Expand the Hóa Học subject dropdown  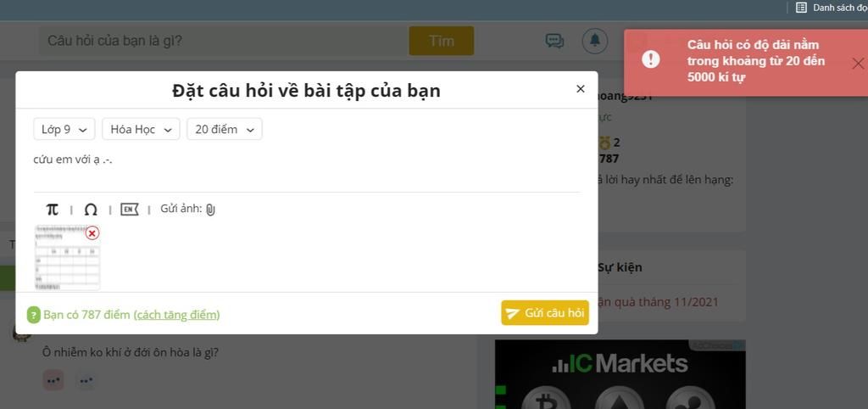(x=141, y=129)
